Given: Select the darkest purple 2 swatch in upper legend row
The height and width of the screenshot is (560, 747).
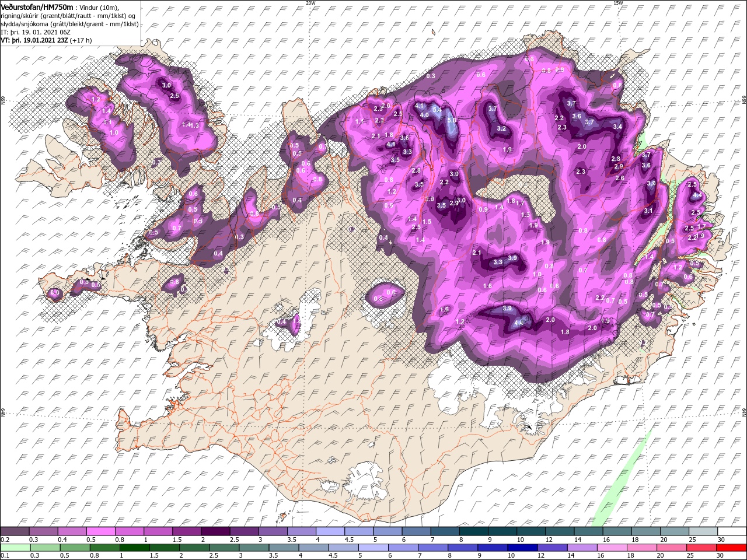Looking at the screenshot, I should point(215,532).
